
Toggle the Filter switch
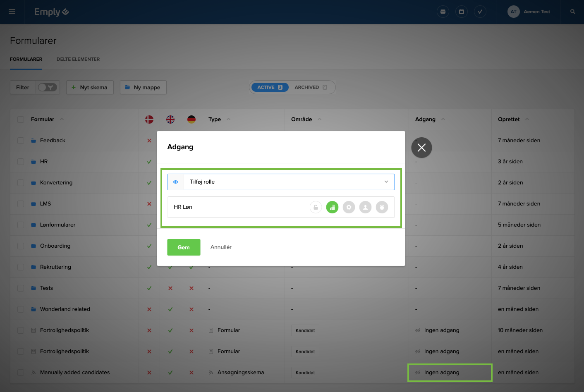(x=47, y=87)
